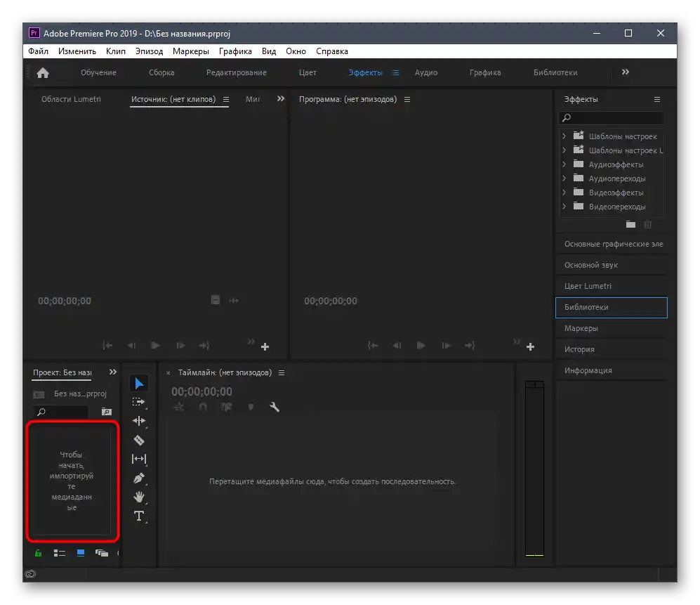700x605 pixels.
Task: Select the Track Select Forward tool
Action: (139, 402)
